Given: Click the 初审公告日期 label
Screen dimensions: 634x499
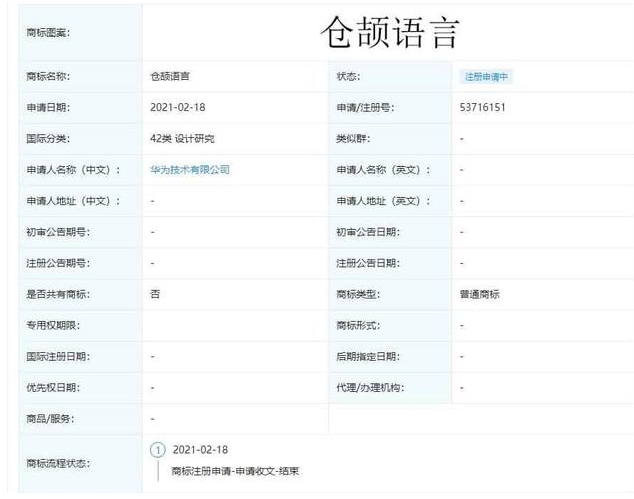Looking at the screenshot, I should pyautogui.click(x=368, y=232).
